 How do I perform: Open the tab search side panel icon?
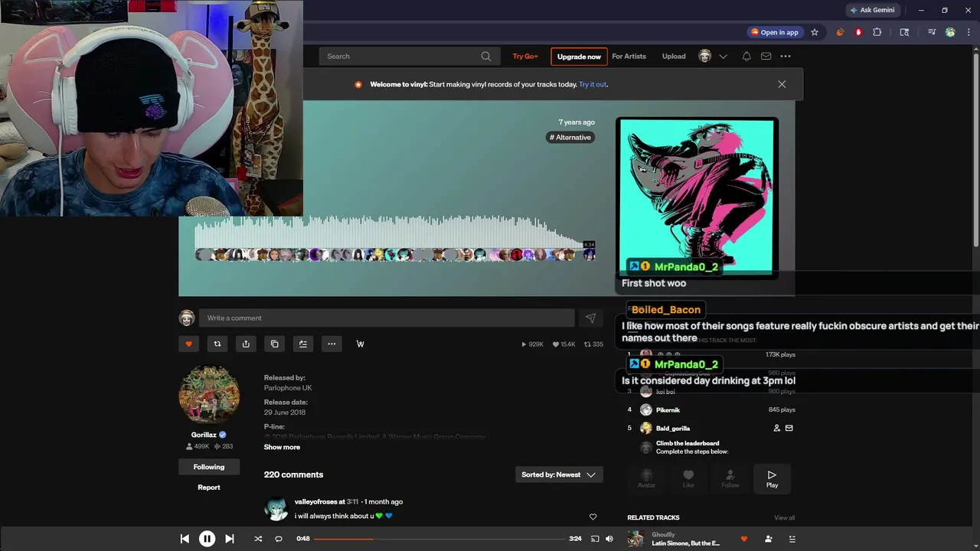click(904, 32)
